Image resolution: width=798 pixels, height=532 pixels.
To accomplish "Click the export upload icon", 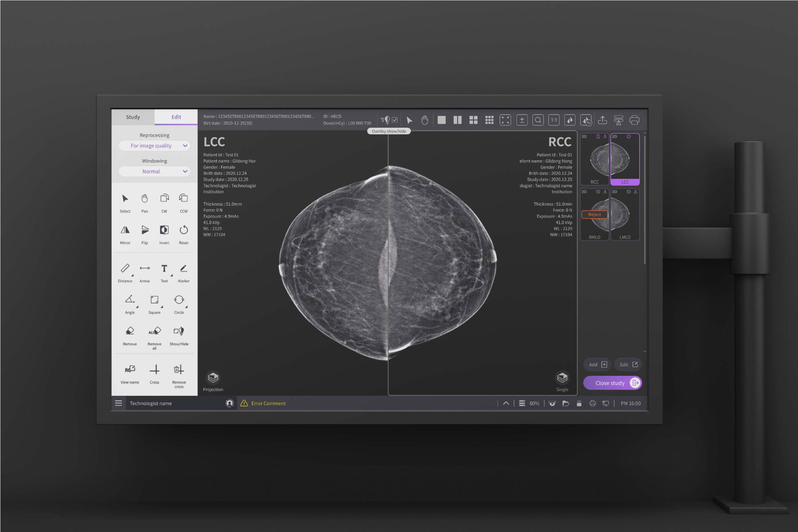I will (602, 120).
